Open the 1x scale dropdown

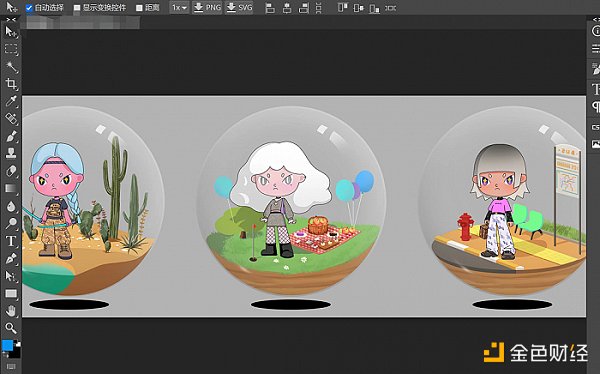click(179, 8)
